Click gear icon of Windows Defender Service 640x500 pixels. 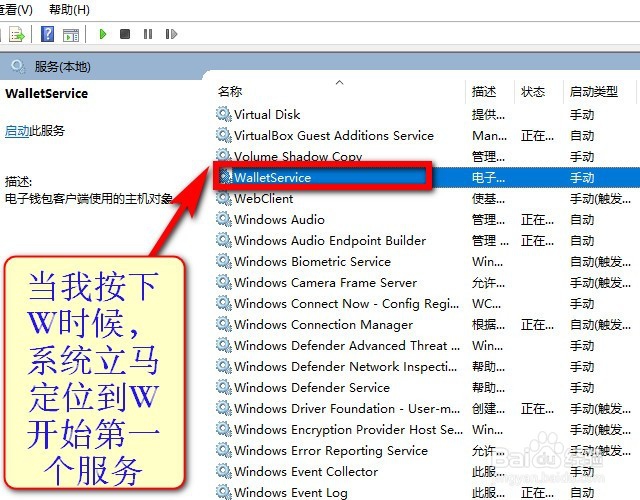pyautogui.click(x=224, y=387)
